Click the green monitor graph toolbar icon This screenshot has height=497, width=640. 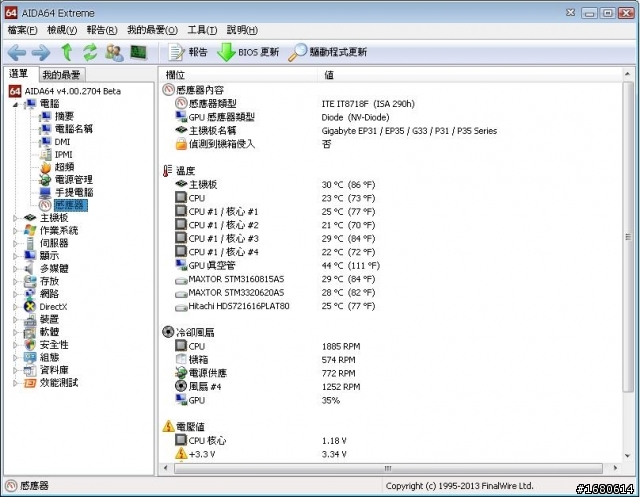coord(138,52)
